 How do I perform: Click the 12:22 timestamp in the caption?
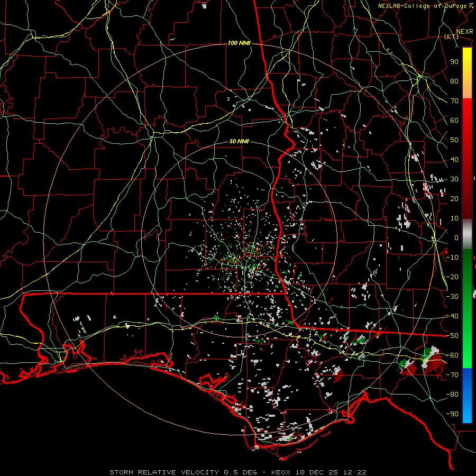pyautogui.click(x=354, y=472)
